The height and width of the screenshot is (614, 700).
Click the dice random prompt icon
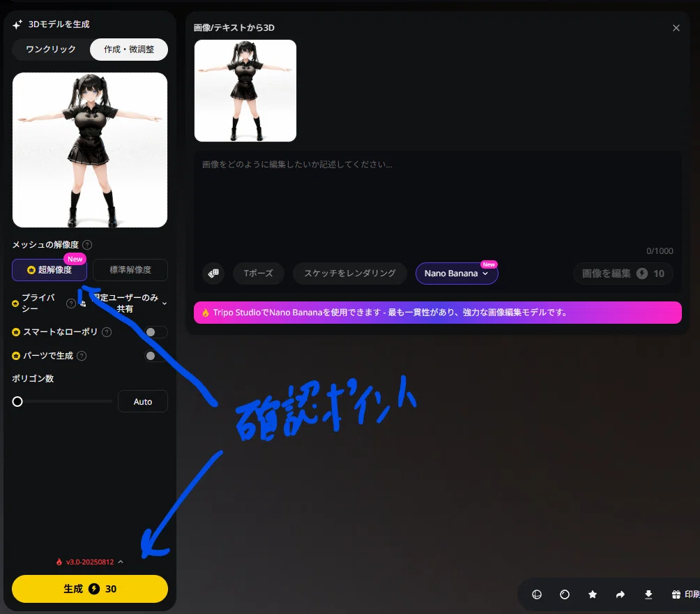(213, 273)
